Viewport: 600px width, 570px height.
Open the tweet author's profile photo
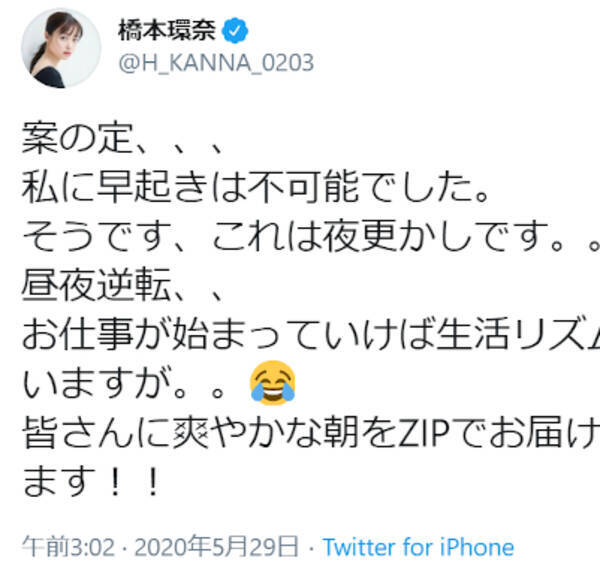(61, 49)
